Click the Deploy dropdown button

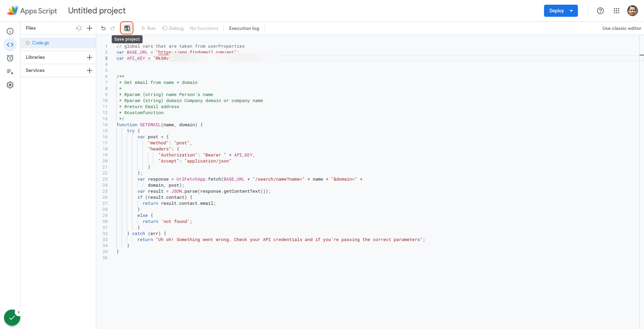coord(561,11)
